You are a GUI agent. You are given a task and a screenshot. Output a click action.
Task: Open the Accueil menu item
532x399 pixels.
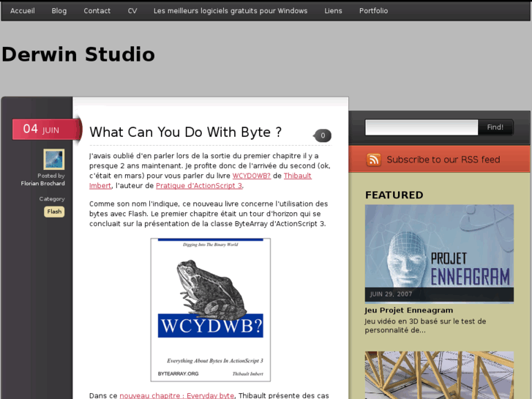tap(23, 11)
